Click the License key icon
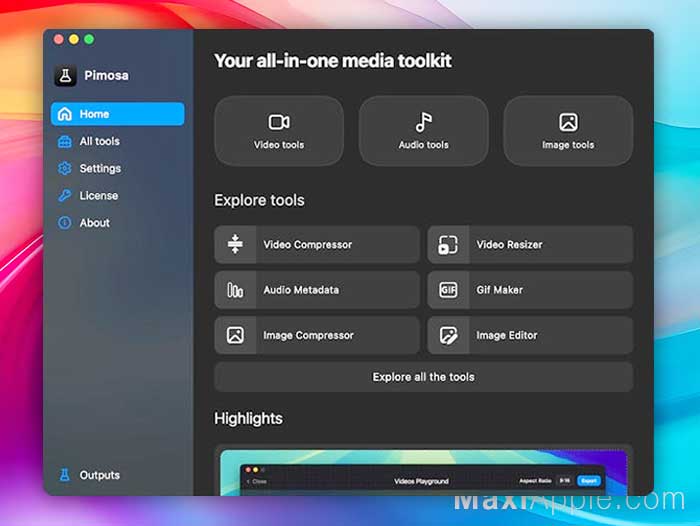 [65, 196]
